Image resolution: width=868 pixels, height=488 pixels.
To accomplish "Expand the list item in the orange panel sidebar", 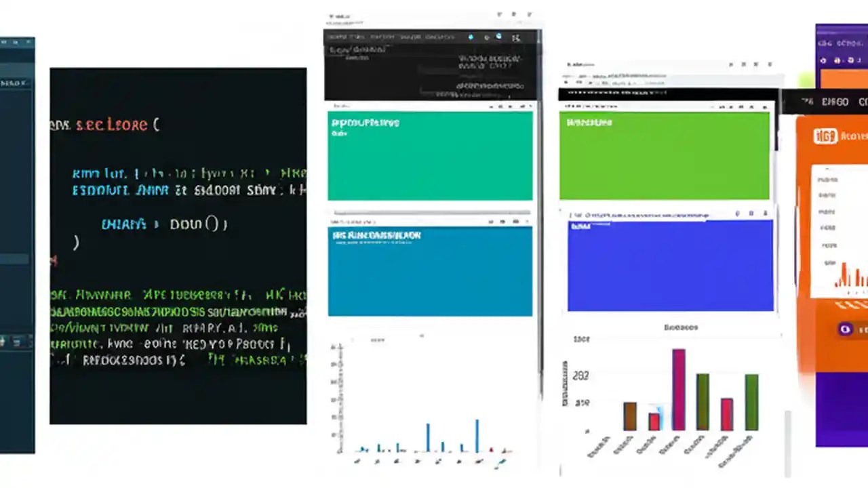I will [x=827, y=180].
